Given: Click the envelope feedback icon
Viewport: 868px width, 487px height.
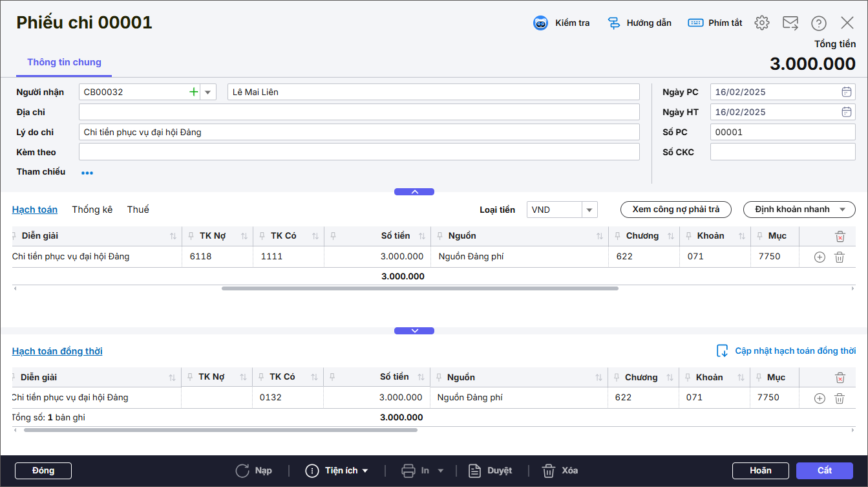Looking at the screenshot, I should tap(790, 23).
